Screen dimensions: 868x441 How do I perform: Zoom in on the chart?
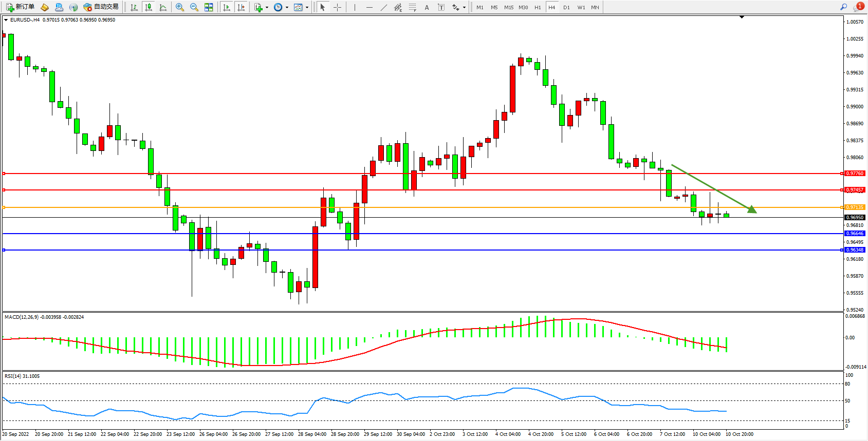pos(180,7)
